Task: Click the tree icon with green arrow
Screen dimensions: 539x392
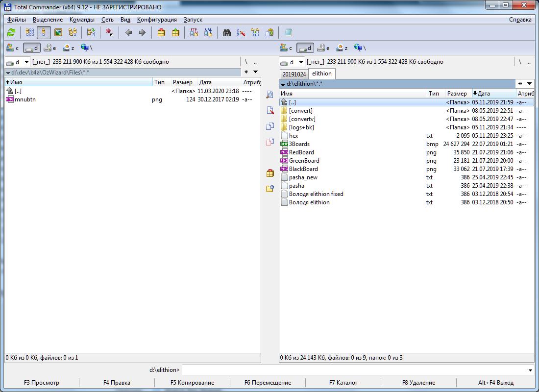Action: (x=91, y=33)
